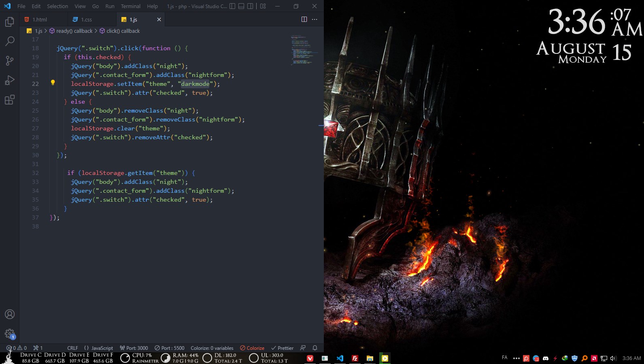Screen dimensions: 644x364
Task: Open Run and Debug view
Action: coord(10,80)
